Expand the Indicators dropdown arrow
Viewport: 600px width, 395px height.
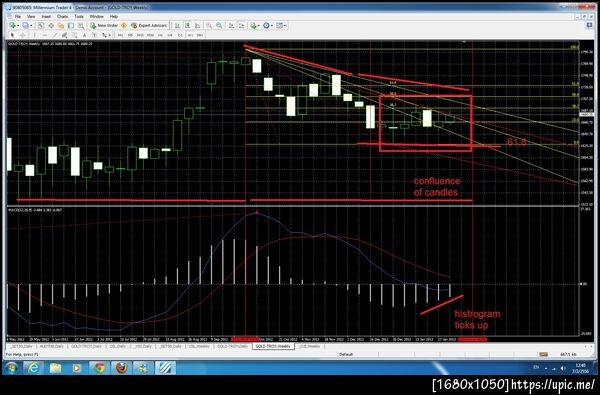(x=259, y=26)
